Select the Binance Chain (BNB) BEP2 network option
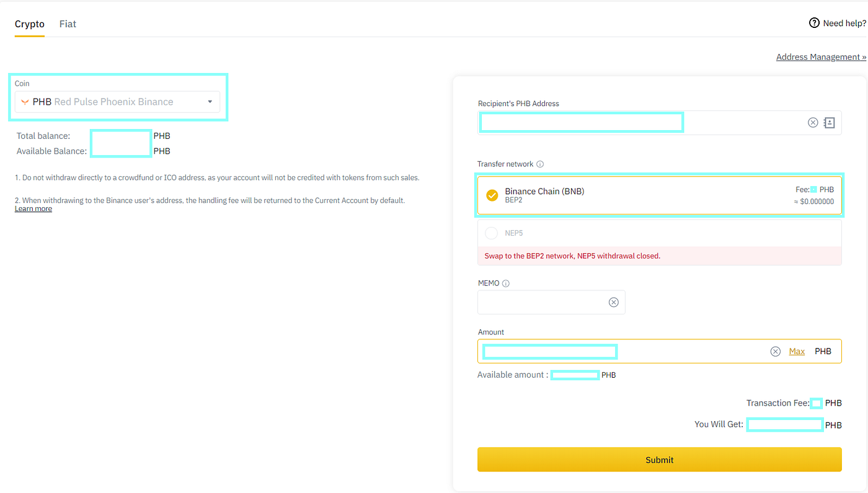The height and width of the screenshot is (493, 868). click(659, 195)
